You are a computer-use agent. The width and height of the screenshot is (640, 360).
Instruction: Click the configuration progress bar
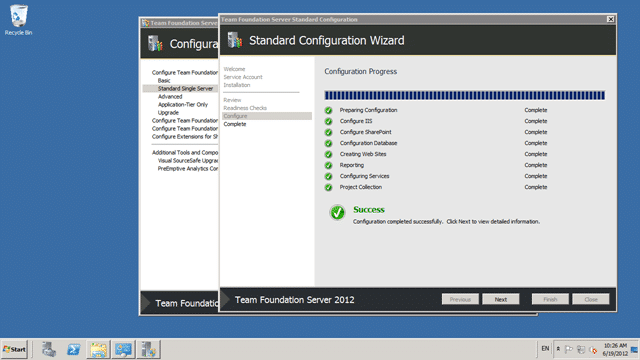tap(464, 96)
